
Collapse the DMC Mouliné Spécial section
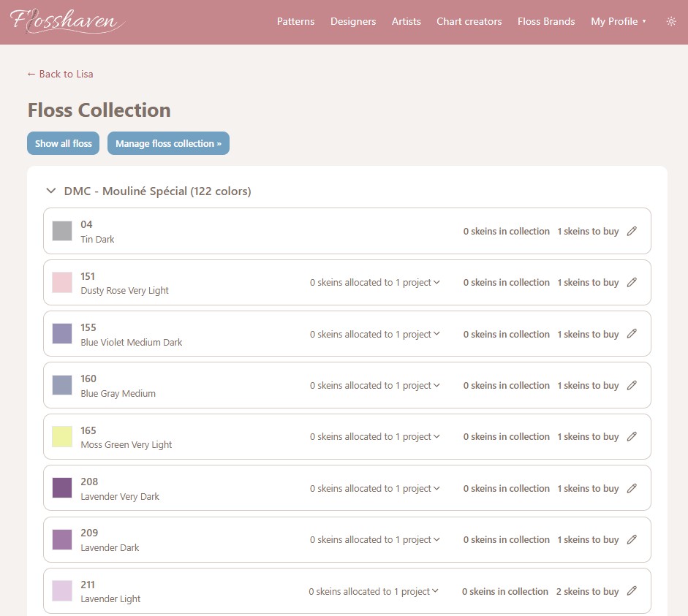pos(50,190)
